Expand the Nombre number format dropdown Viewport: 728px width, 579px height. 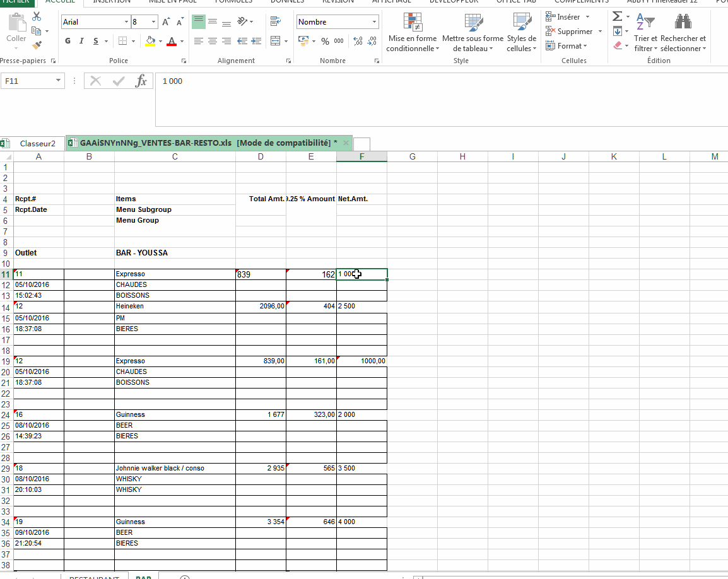(x=374, y=22)
